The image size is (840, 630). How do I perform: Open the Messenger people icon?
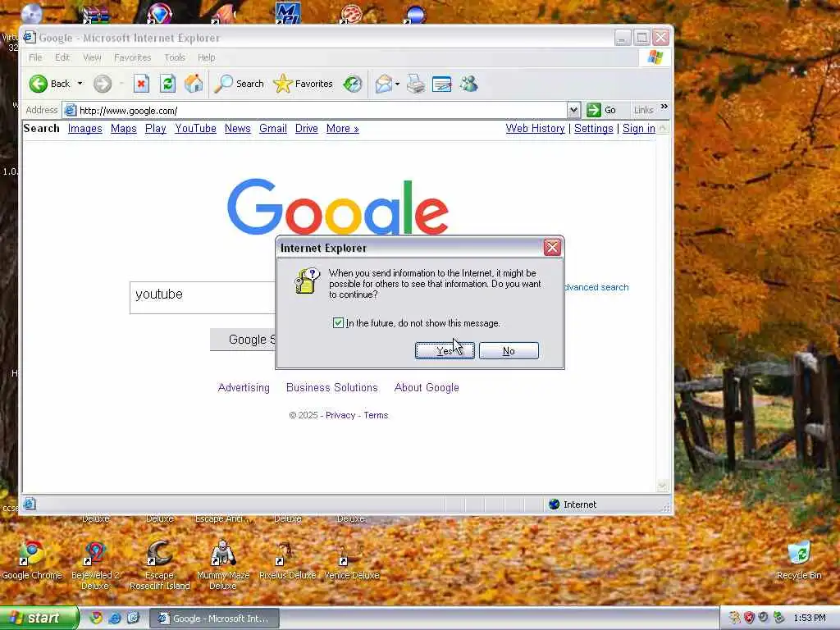point(468,84)
